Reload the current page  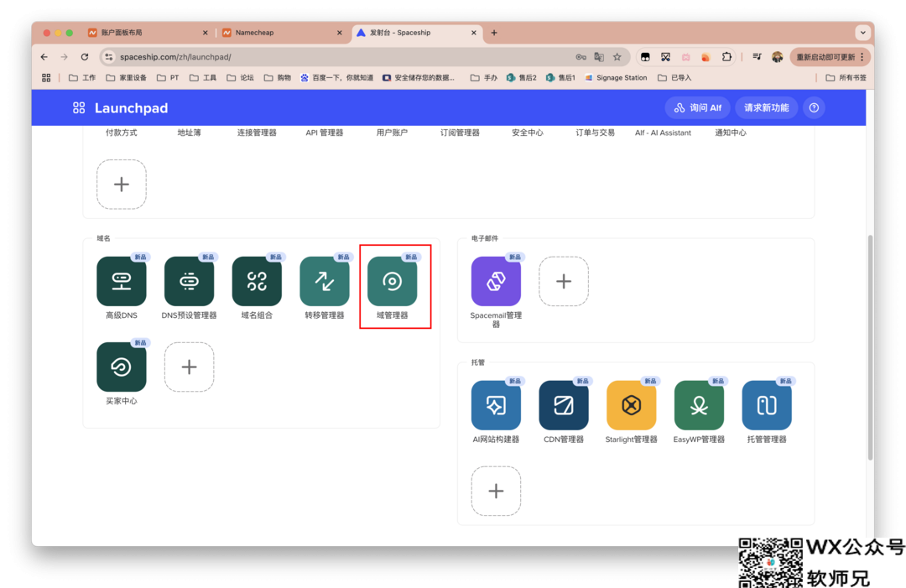85,57
